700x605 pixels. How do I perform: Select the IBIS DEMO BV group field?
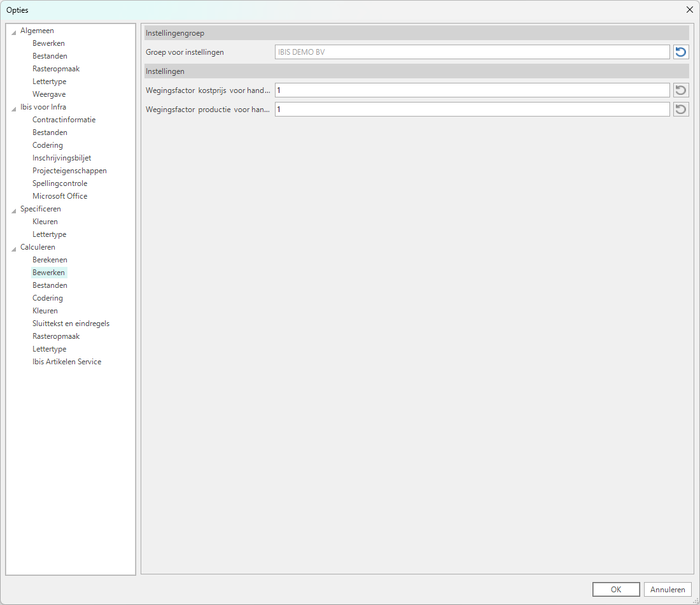coord(472,52)
